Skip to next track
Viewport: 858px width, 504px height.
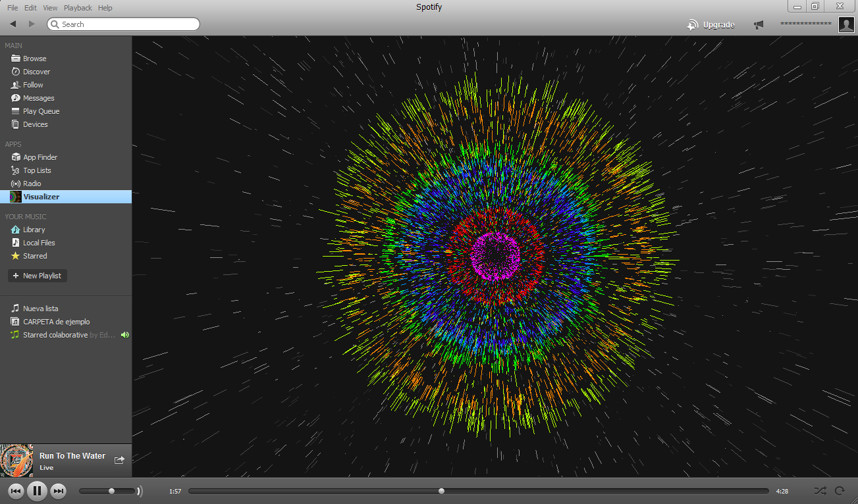tap(58, 491)
